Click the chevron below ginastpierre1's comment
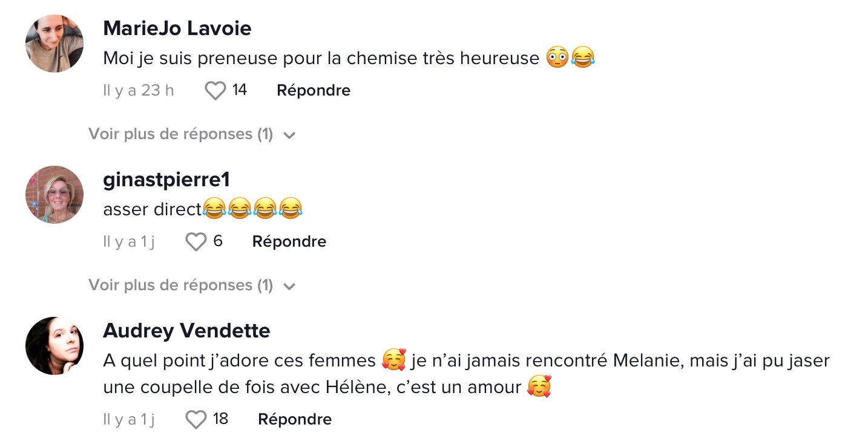The image size is (868, 439). 289,286
